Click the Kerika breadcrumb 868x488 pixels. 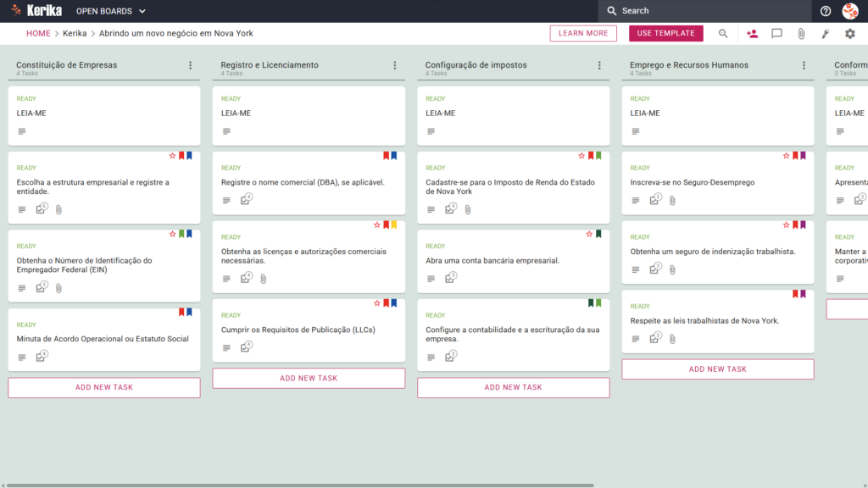pyautogui.click(x=75, y=33)
